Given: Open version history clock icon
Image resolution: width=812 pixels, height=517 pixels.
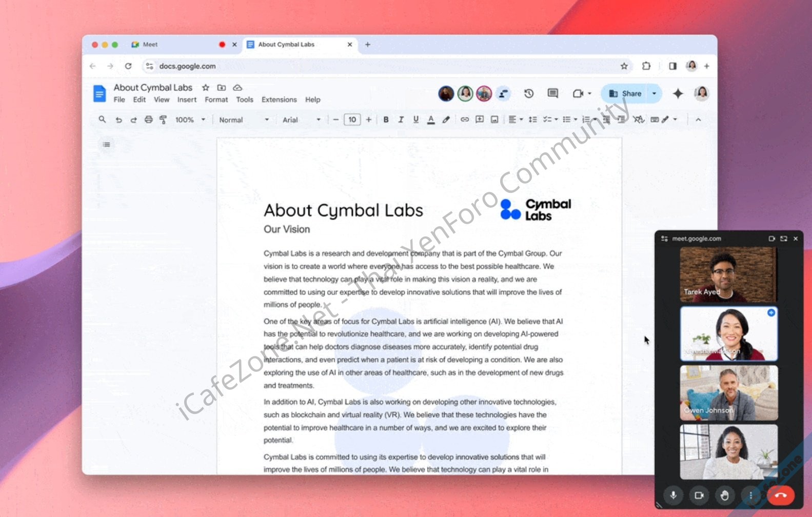Looking at the screenshot, I should (528, 93).
